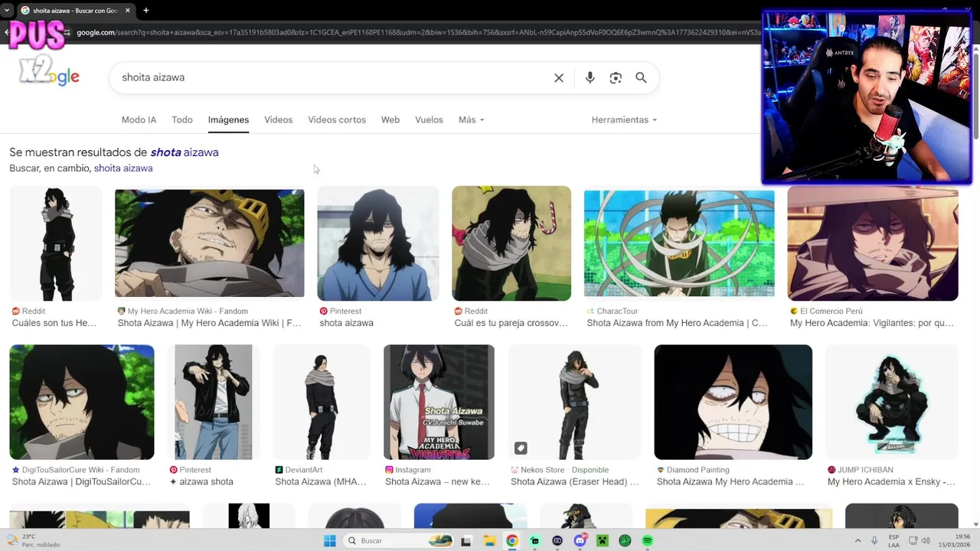Open File Explorer from the taskbar
Screen dimensions: 980x551
point(489,541)
